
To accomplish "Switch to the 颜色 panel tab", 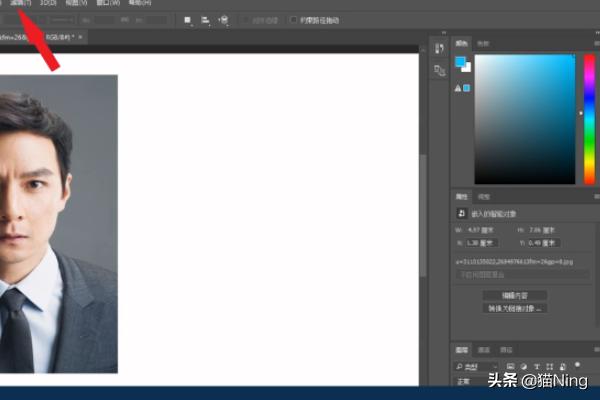I will (461, 43).
